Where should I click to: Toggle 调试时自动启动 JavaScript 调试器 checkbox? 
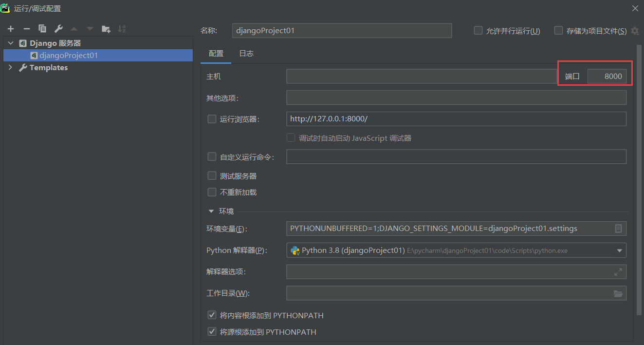pos(291,138)
